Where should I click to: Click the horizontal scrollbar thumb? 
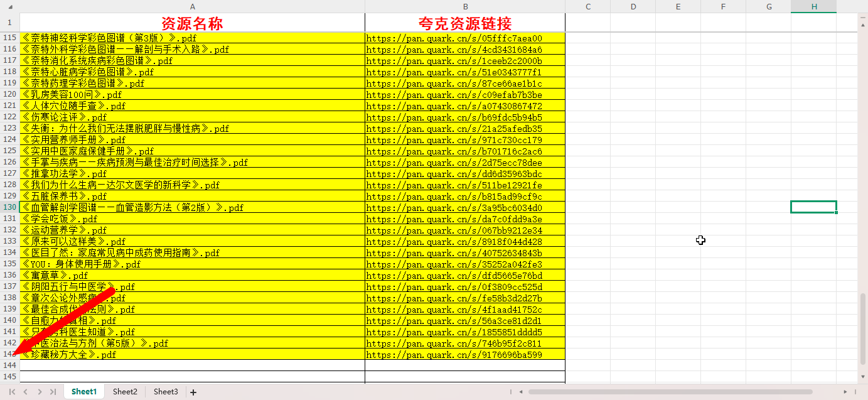click(x=670, y=392)
